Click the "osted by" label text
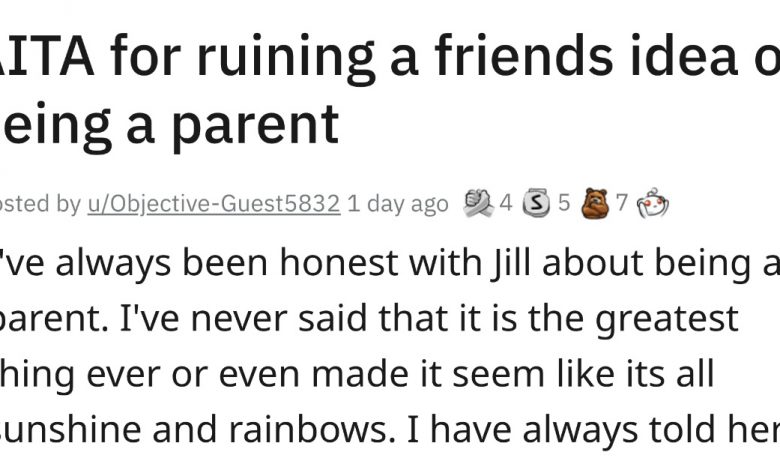Screen dimensions: 780x470 click(40, 204)
